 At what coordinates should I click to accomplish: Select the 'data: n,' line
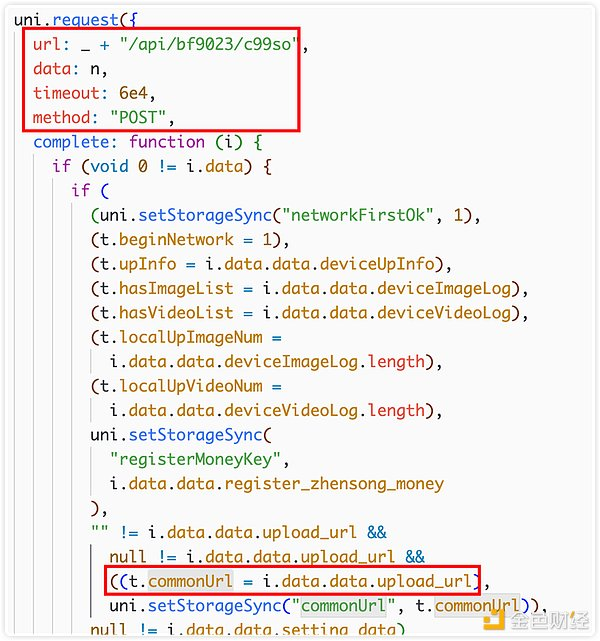pyautogui.click(x=70, y=69)
